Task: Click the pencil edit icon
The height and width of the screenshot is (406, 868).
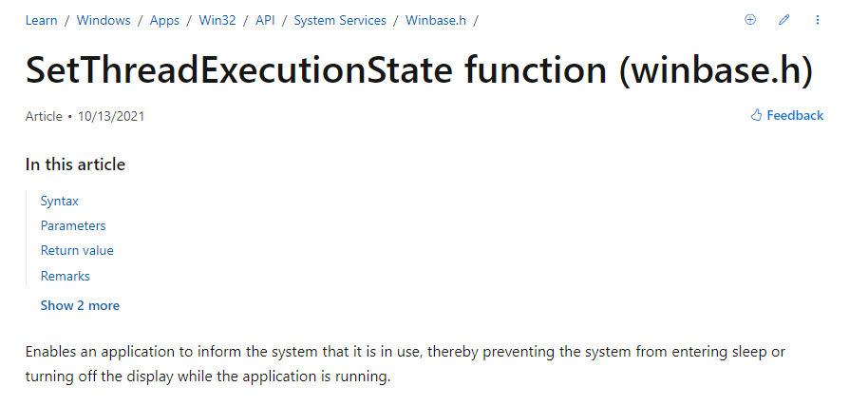Action: pyautogui.click(x=783, y=20)
